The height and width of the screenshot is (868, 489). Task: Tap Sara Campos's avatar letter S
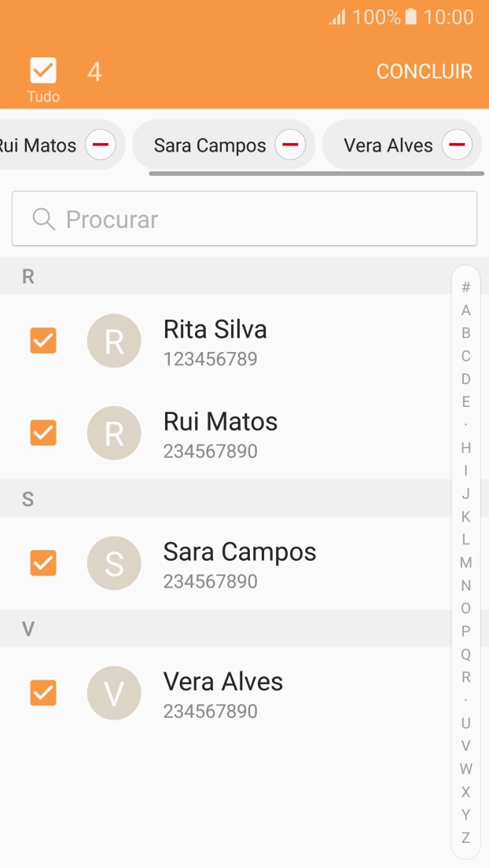tap(114, 563)
